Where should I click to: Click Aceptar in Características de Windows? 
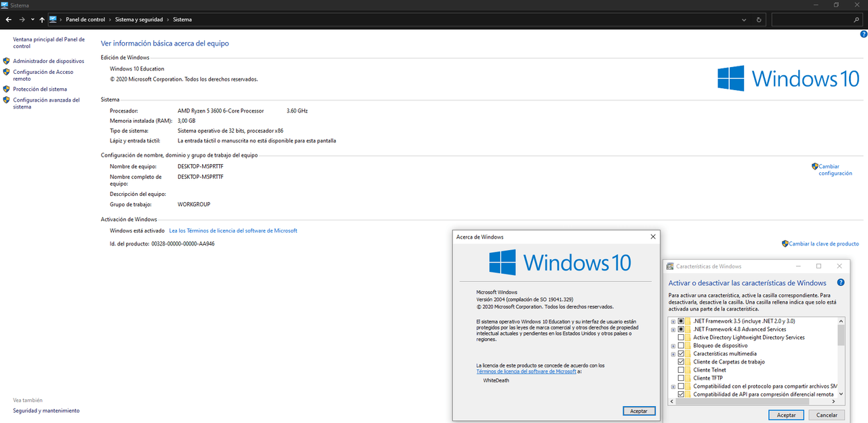[786, 415]
